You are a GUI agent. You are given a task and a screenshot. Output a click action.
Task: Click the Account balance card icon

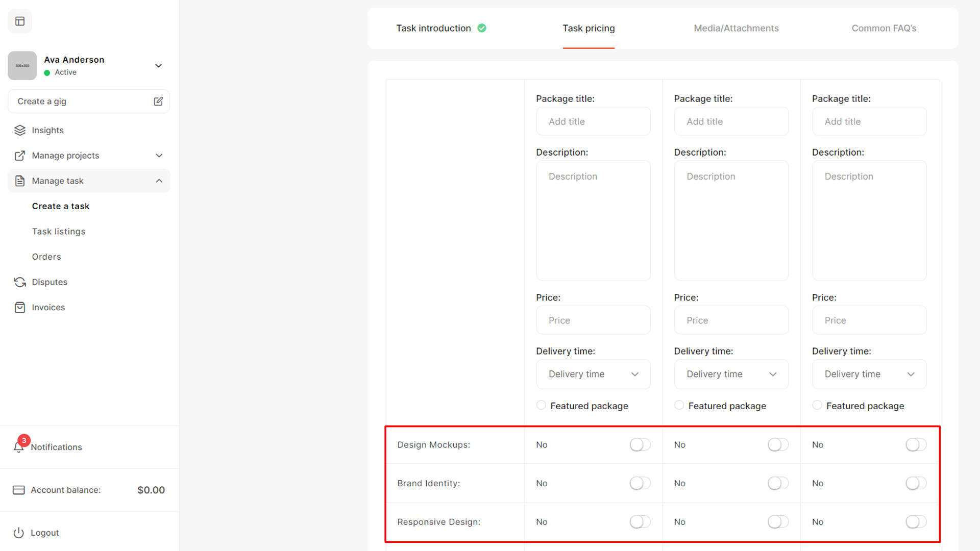point(19,490)
